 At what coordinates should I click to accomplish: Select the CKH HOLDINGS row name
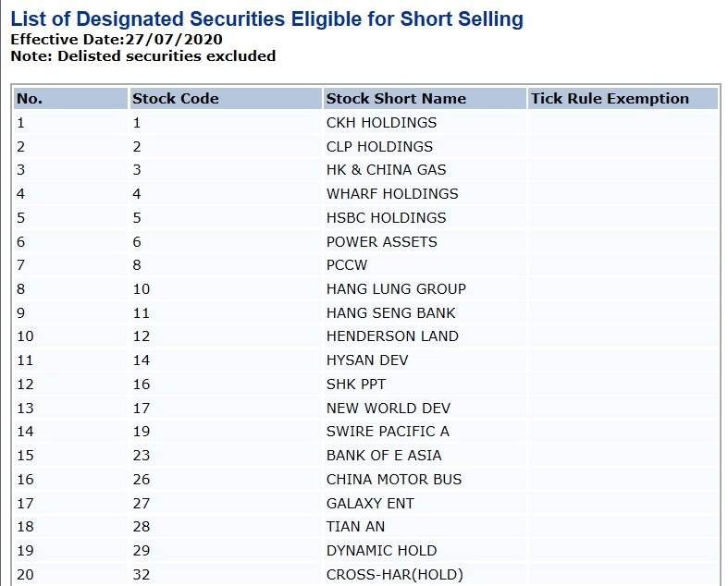click(x=381, y=123)
